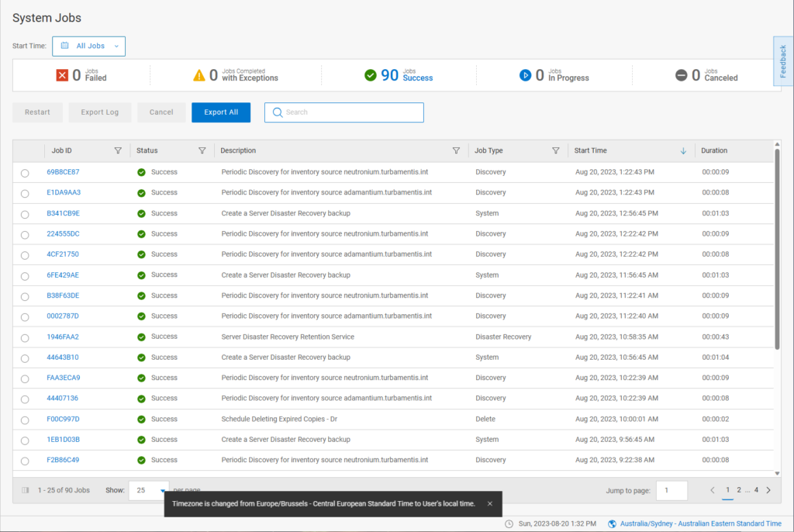Select the radio button for job 69B8CE87

(x=25, y=173)
